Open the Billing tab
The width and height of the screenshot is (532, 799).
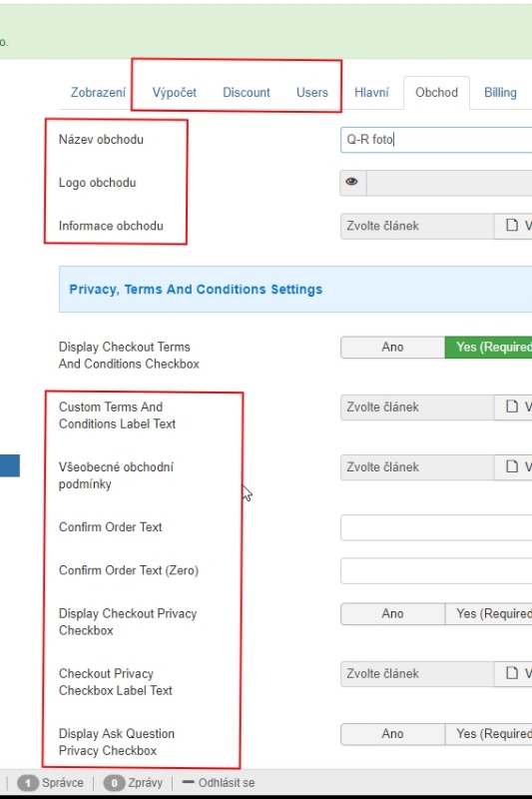[x=500, y=92]
